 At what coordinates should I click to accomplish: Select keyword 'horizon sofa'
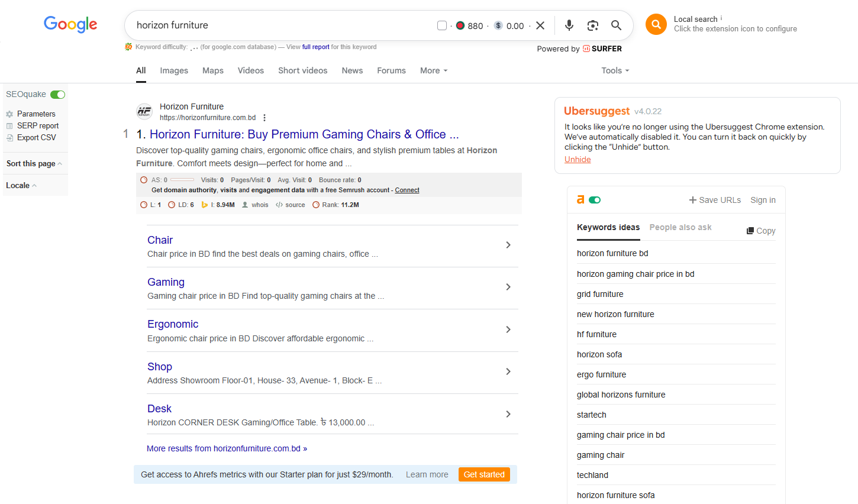[x=599, y=354]
